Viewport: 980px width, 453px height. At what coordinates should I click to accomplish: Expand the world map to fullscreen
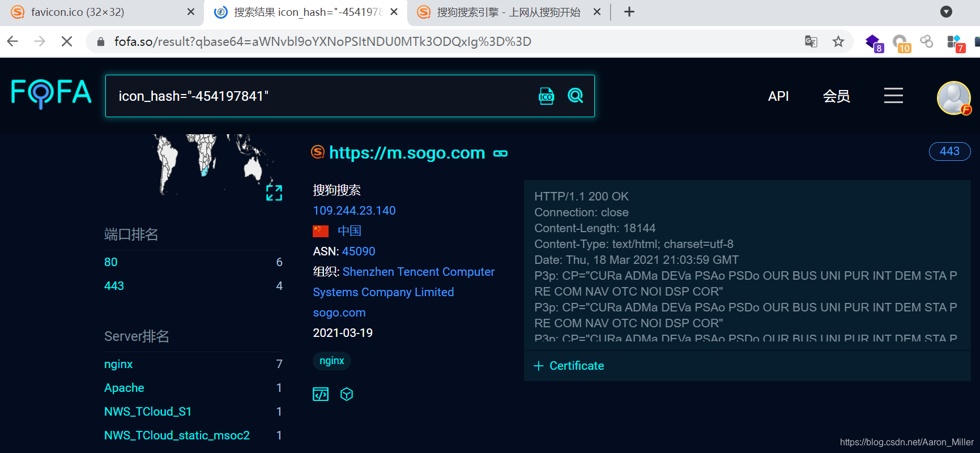coord(274,193)
